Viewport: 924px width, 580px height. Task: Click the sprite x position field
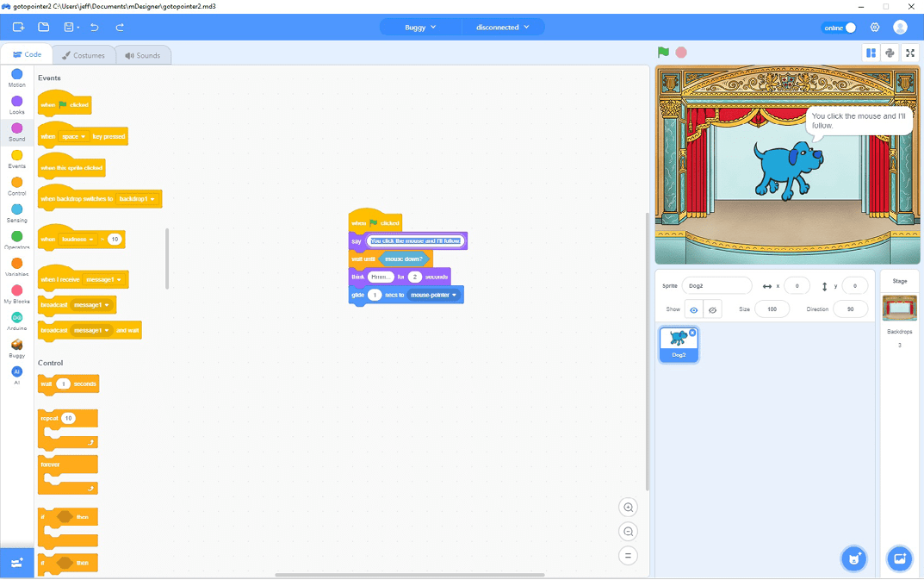(797, 285)
